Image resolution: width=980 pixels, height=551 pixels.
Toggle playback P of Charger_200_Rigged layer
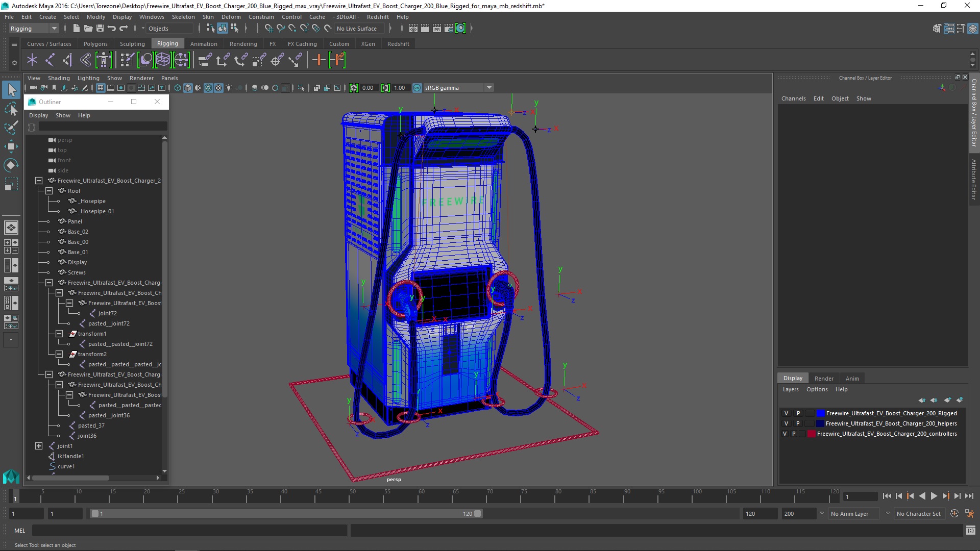tap(798, 414)
